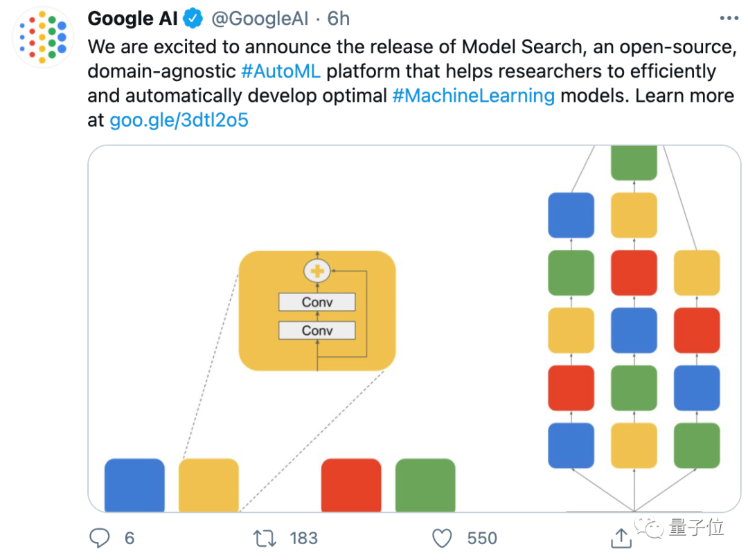This screenshot has height=560, width=748.
Task: Open the #MachineLearning hashtag
Action: pyautogui.click(x=473, y=95)
